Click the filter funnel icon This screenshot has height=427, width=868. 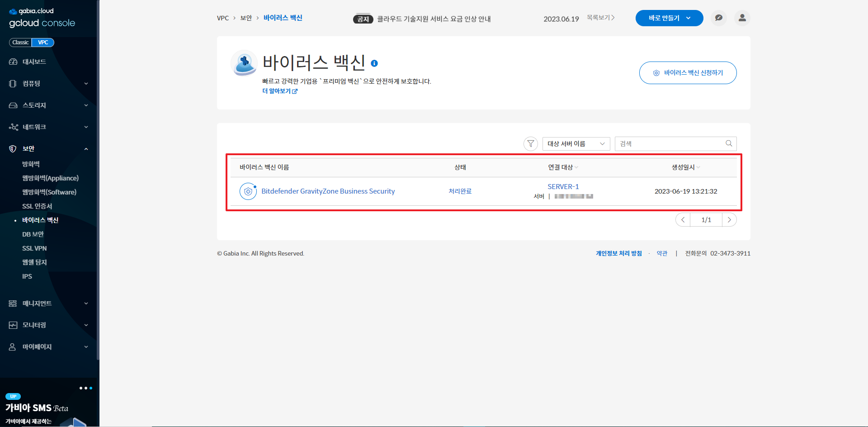coord(530,144)
